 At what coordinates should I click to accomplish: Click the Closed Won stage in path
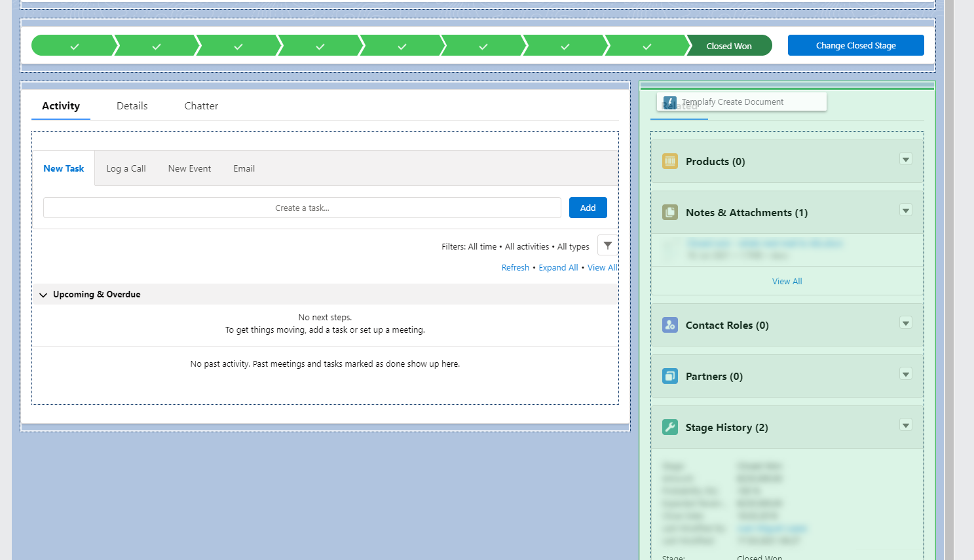tap(729, 46)
